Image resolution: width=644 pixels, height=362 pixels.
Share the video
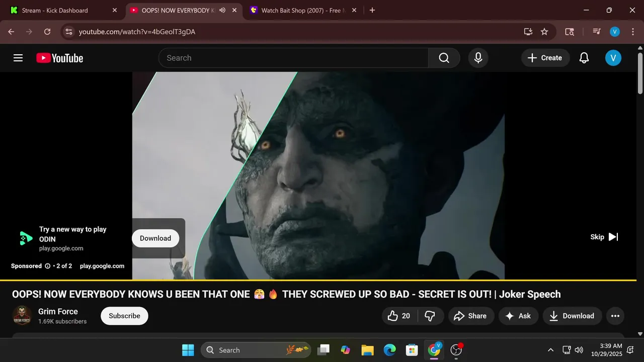coord(470,316)
